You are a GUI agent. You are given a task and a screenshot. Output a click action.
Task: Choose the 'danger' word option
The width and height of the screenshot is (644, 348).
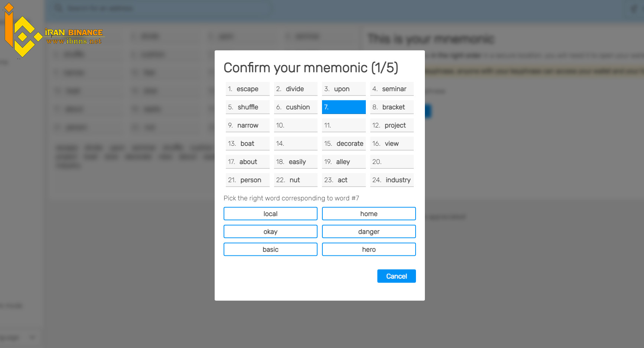pyautogui.click(x=369, y=232)
